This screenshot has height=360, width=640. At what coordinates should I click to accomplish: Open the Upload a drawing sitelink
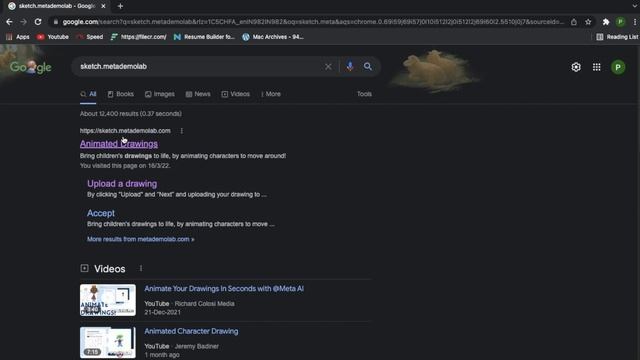point(122,184)
